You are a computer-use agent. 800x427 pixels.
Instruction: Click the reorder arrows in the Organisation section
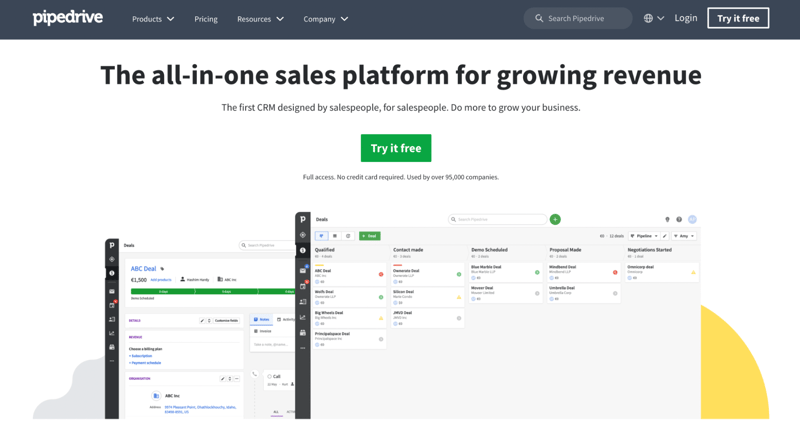(230, 379)
